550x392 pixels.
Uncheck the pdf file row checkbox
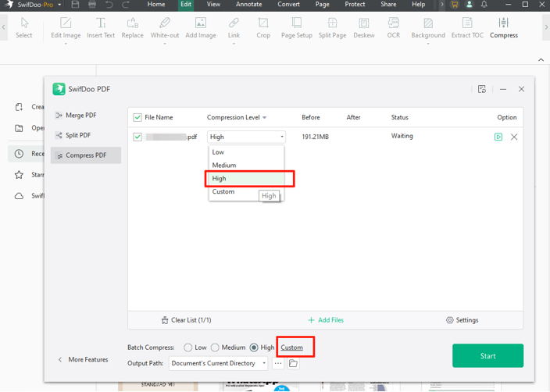pos(137,137)
